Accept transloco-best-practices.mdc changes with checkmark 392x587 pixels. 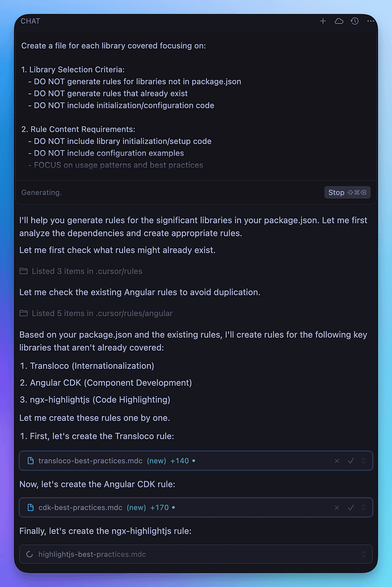click(x=351, y=461)
